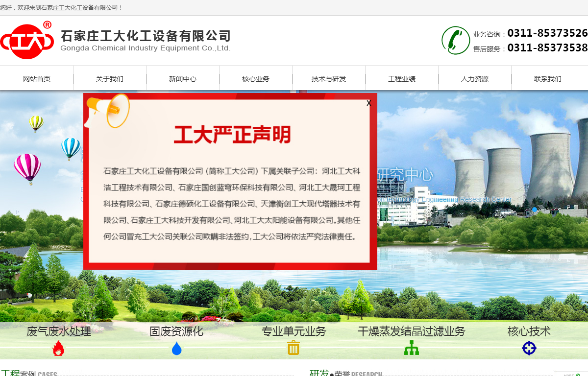
Task: Go to 联系我们 page
Action: pyautogui.click(x=548, y=78)
